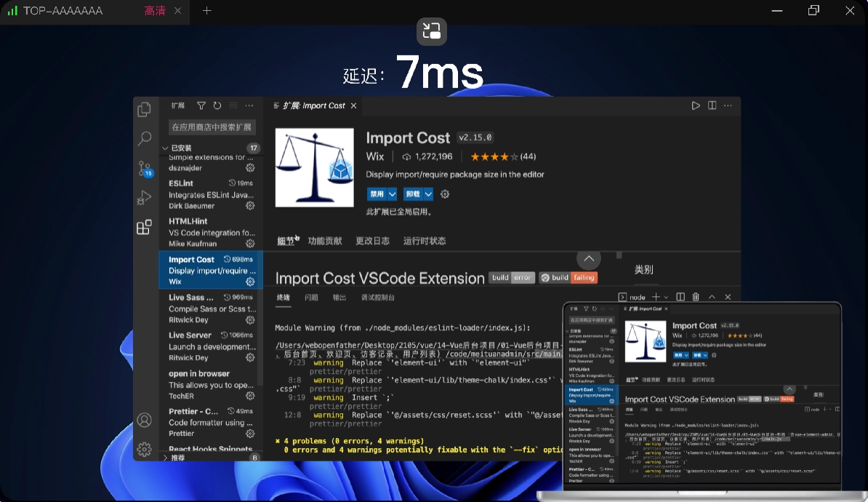
Task: Refresh the extensions list
Action: point(217,105)
